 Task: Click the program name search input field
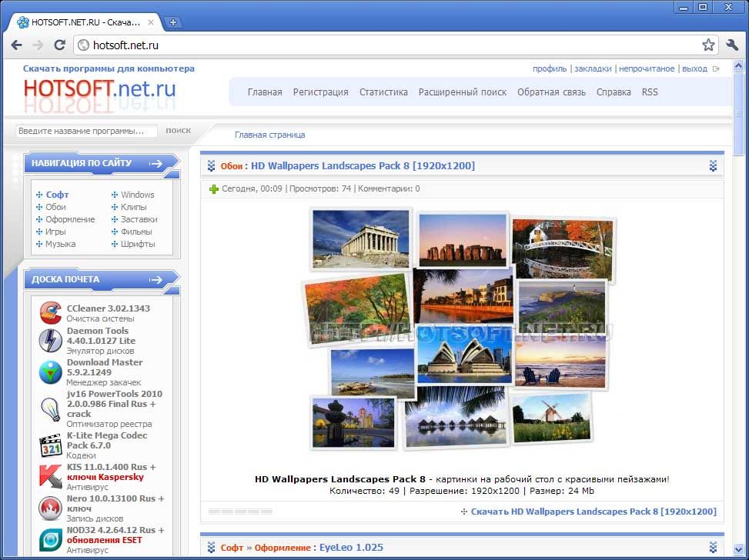click(x=86, y=131)
